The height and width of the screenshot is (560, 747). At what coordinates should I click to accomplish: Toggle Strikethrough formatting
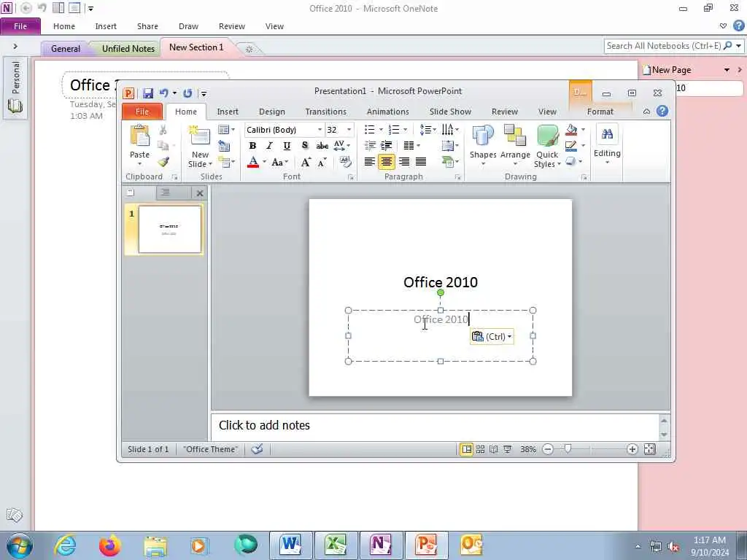322,146
